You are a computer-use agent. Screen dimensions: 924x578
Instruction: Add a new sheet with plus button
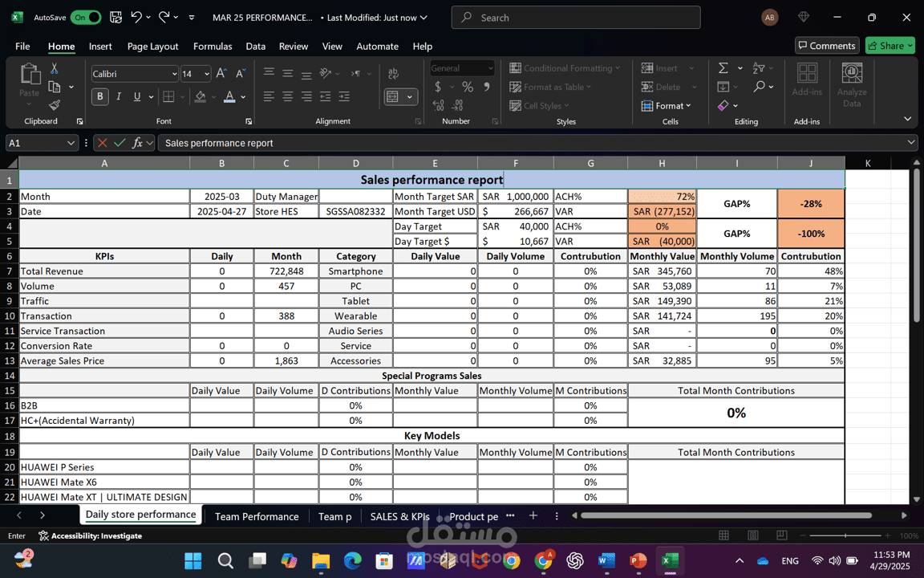(x=533, y=515)
